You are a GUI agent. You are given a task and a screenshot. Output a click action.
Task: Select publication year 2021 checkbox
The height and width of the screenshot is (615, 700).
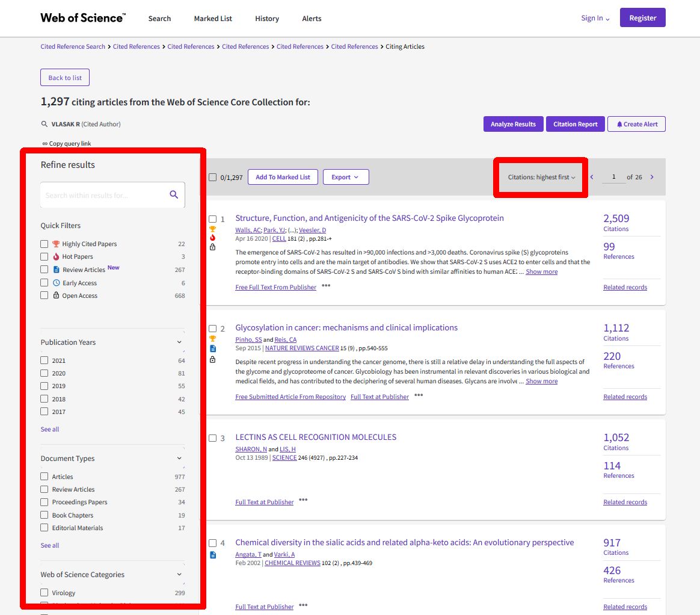coord(44,360)
